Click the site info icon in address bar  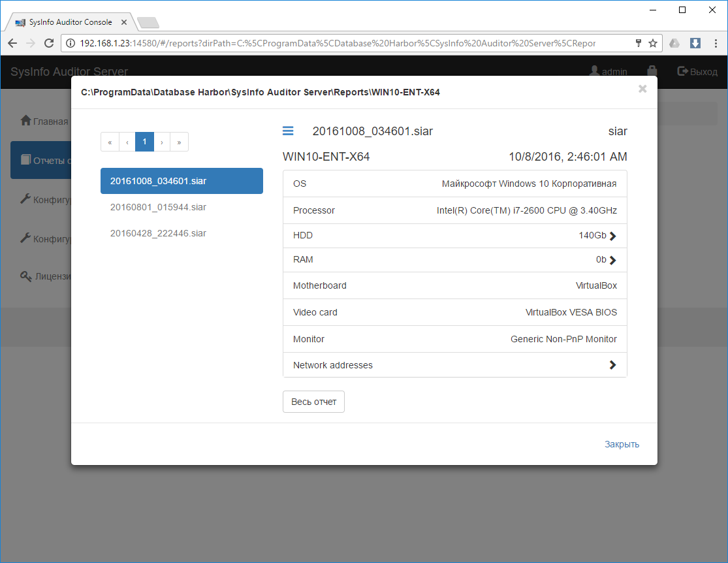click(x=71, y=43)
